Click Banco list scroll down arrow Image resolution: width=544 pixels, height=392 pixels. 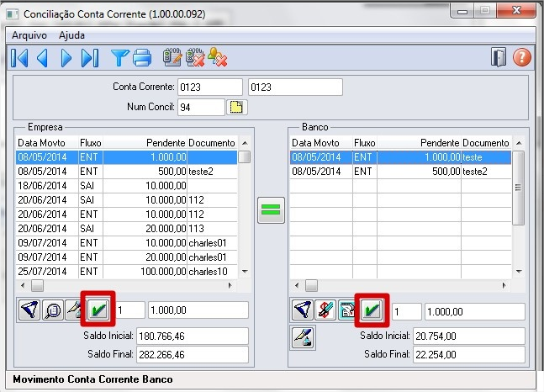click(x=519, y=272)
